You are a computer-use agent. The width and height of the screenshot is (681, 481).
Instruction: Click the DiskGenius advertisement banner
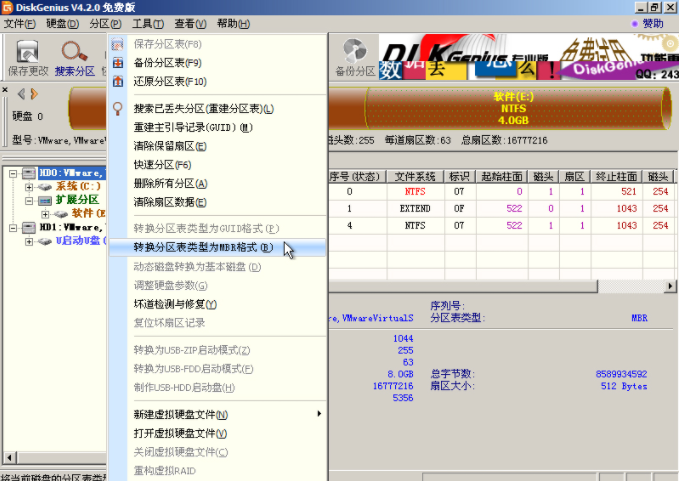point(529,57)
